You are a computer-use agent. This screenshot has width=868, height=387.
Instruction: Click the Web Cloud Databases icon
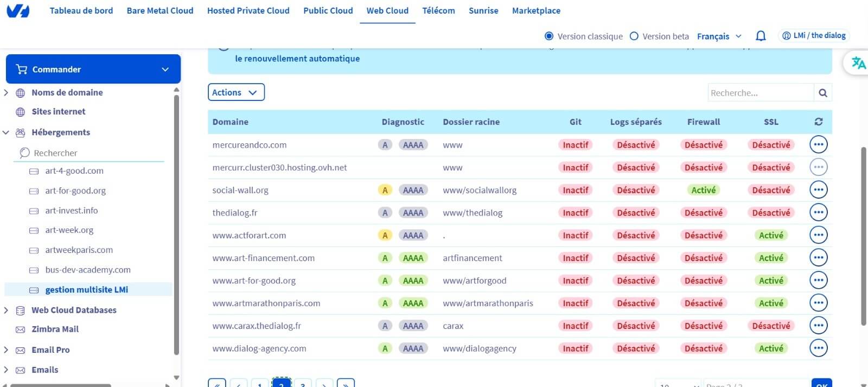(x=20, y=310)
